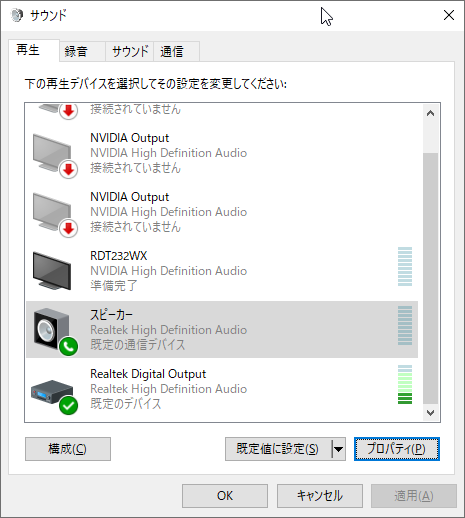Select the RDT232WX monitor device icon
Screen dimensions: 465x518
52,271
